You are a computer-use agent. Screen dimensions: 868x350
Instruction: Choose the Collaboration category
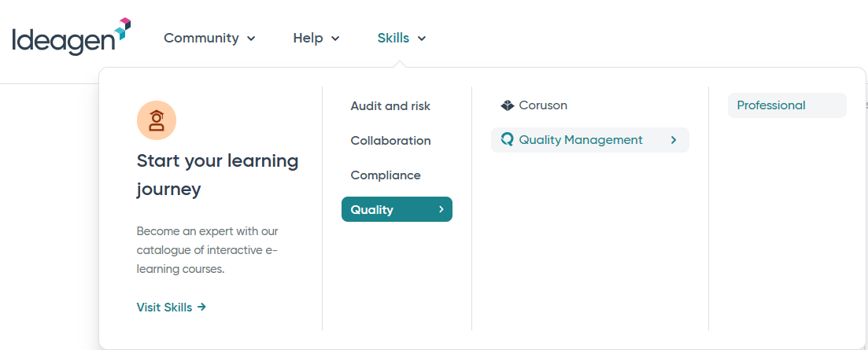[x=390, y=141]
